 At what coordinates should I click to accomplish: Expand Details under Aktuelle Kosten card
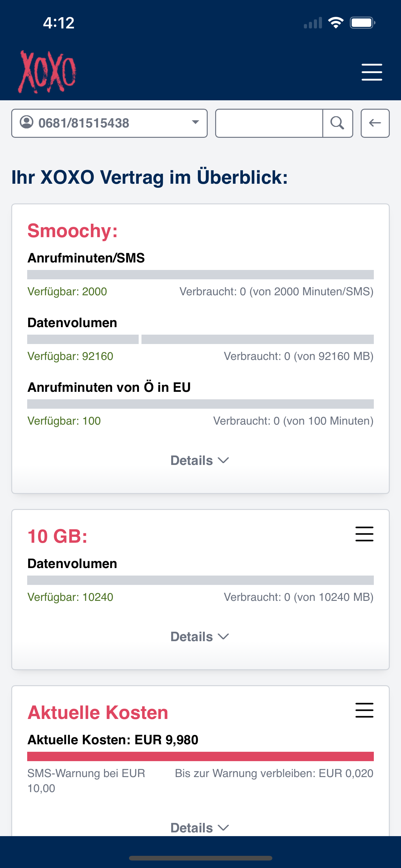click(200, 828)
